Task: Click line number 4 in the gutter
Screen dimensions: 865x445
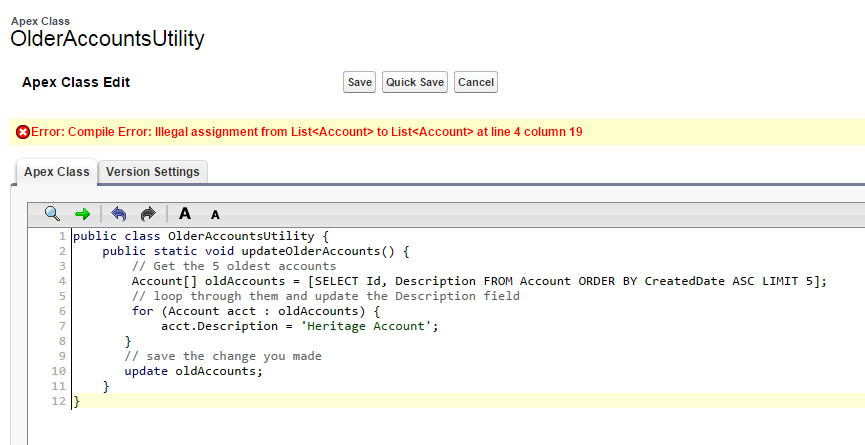Action: pos(61,281)
